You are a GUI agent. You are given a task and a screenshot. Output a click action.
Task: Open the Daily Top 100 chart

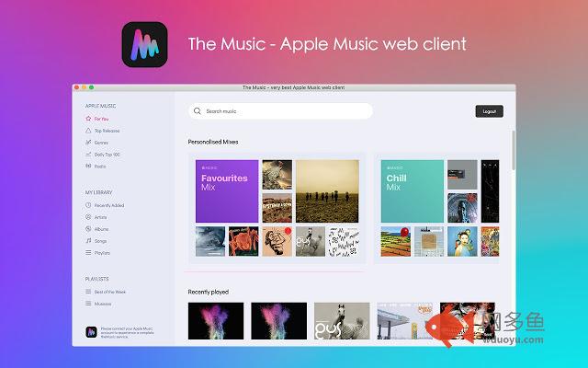click(102, 155)
